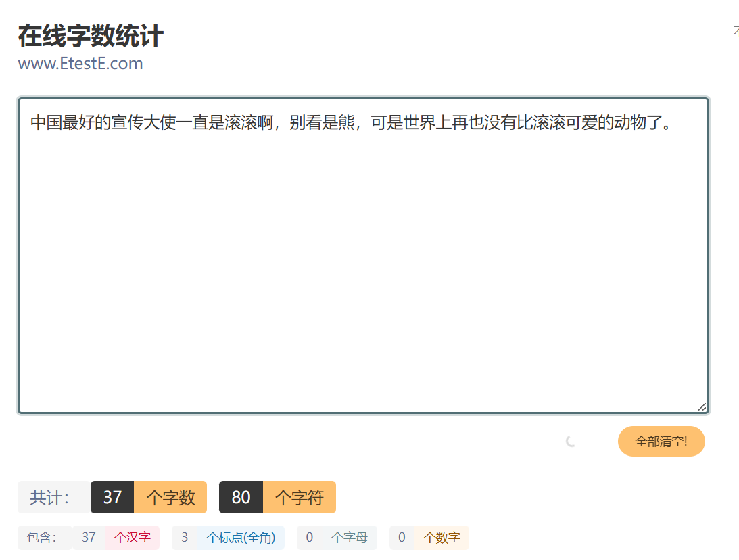
Task: Click the 个字符 label
Action: [300, 497]
